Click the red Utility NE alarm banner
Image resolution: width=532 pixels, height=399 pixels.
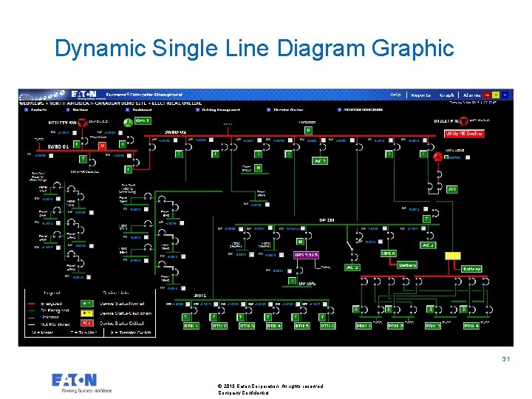(x=464, y=134)
